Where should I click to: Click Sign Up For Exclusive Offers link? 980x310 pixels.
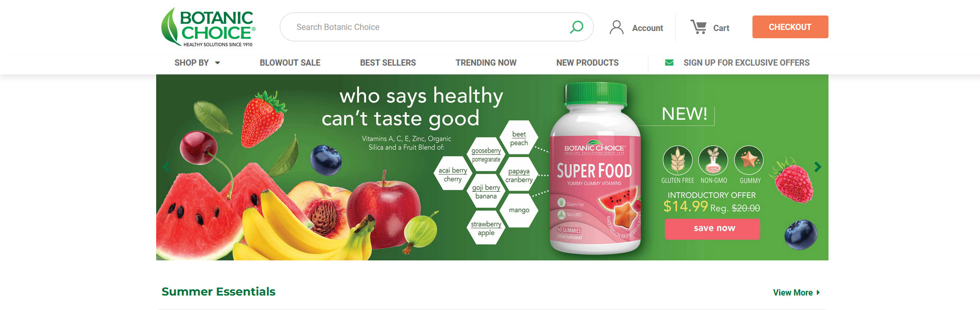point(746,63)
